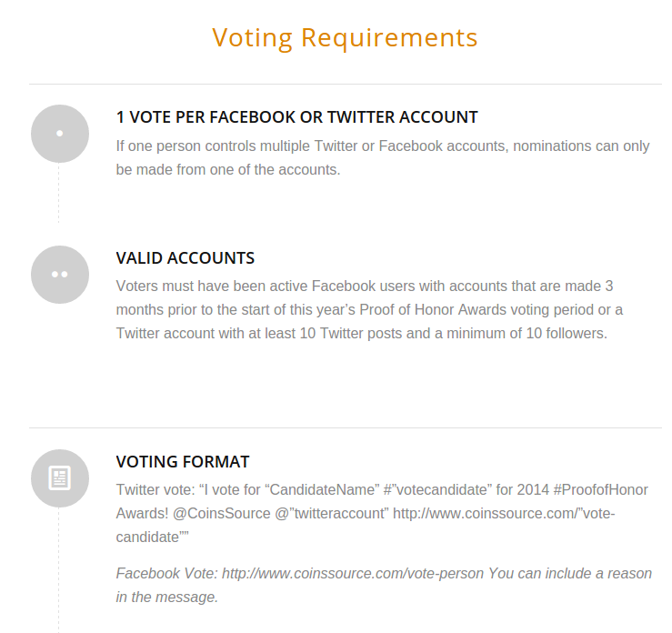
Task: Click the #ProofofHonor hashtag text
Action: tap(600, 489)
